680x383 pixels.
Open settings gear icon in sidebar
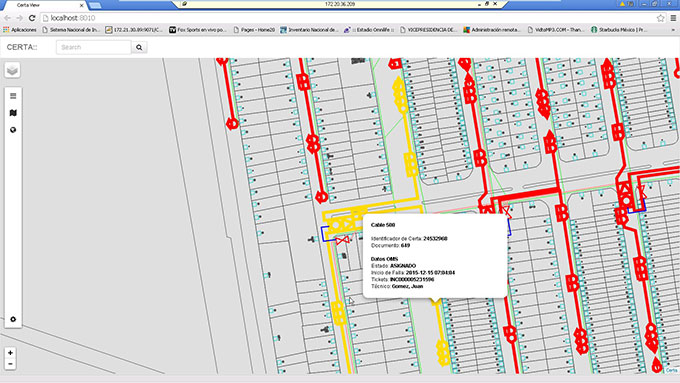pyautogui.click(x=13, y=319)
